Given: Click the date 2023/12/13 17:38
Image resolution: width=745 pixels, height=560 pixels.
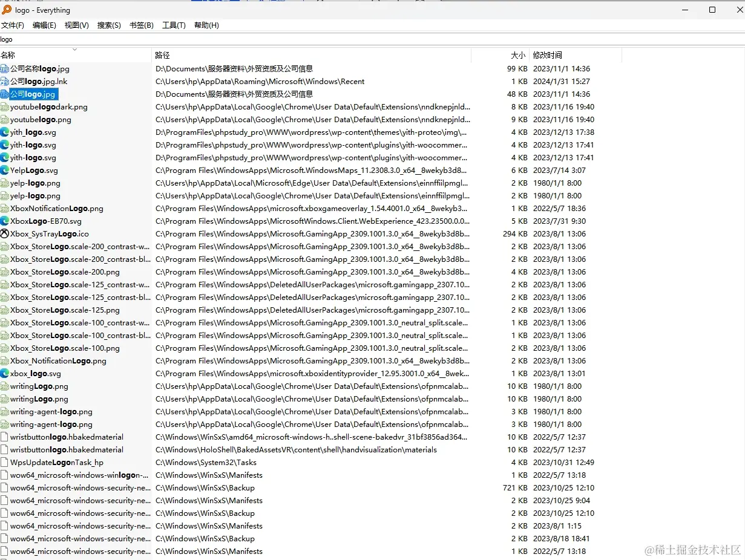Looking at the screenshot, I should 563,132.
